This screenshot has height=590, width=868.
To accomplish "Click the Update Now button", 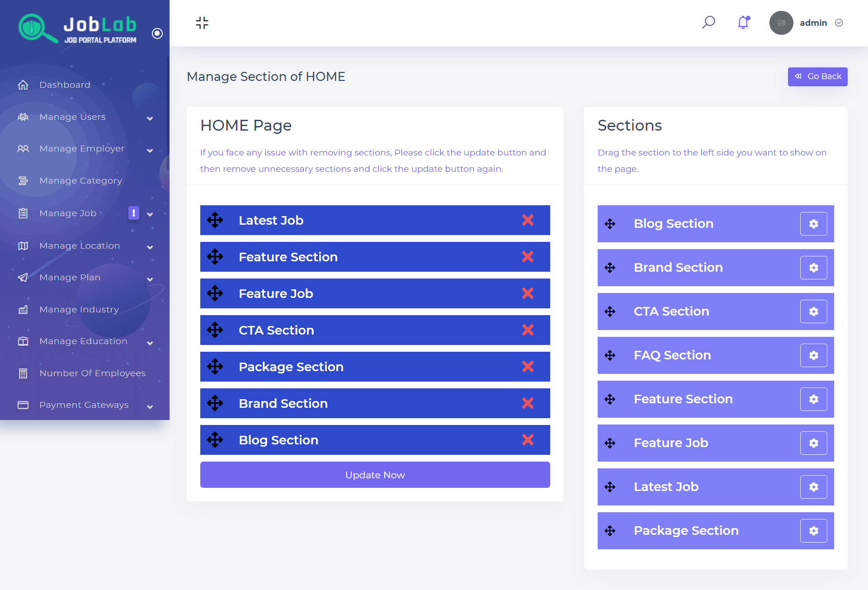I will click(375, 475).
